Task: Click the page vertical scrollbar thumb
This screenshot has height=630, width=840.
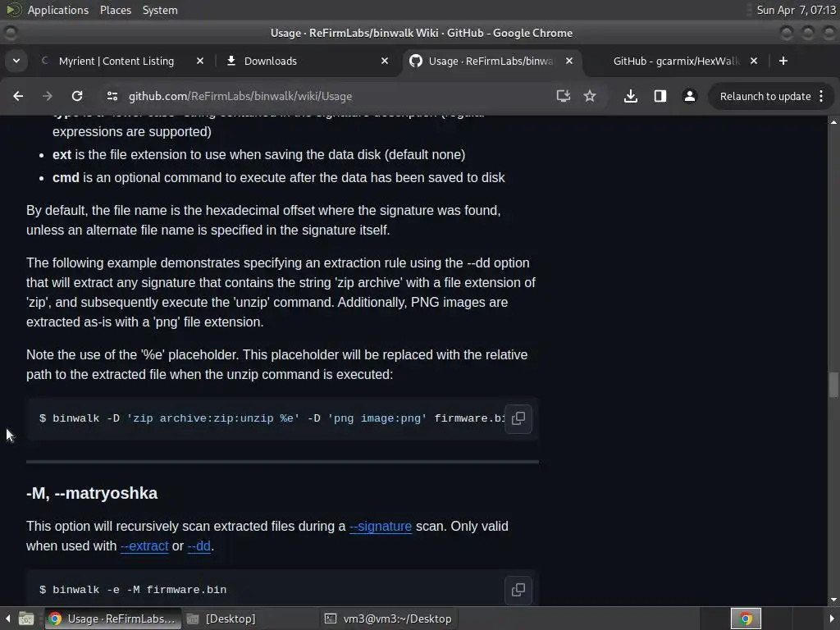Action: (x=833, y=385)
